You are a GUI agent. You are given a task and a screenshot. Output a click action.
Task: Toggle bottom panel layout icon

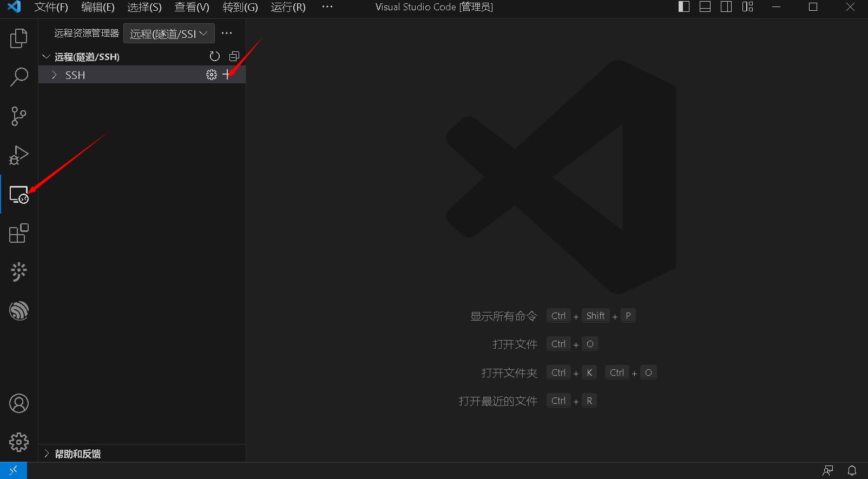pyautogui.click(x=705, y=7)
